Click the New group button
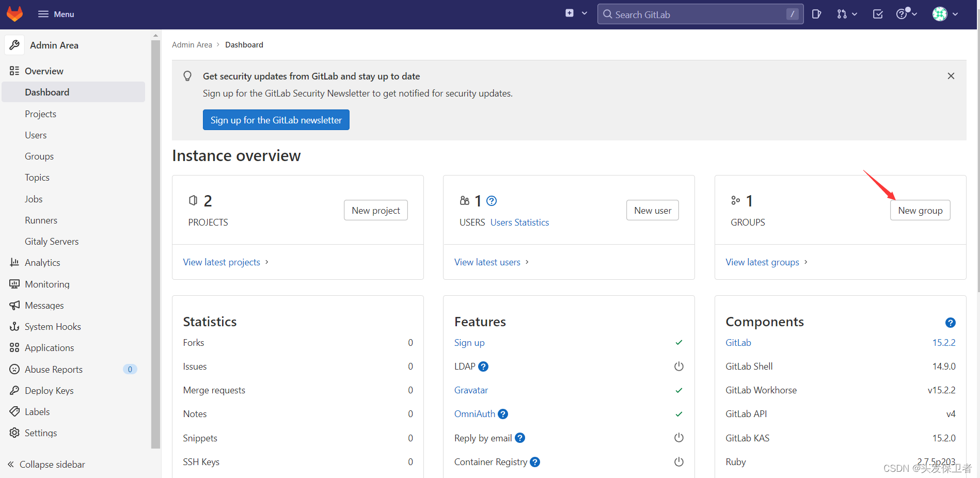The image size is (980, 478). click(920, 210)
